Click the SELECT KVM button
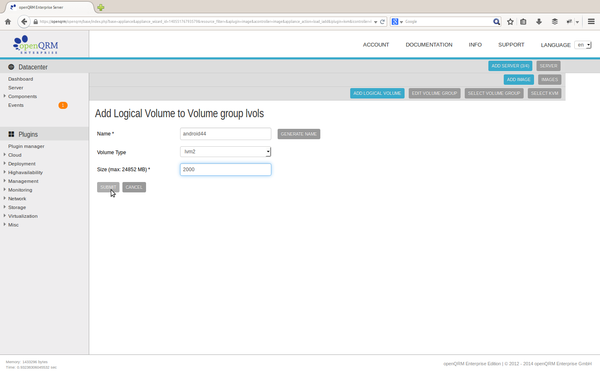 (x=544, y=93)
